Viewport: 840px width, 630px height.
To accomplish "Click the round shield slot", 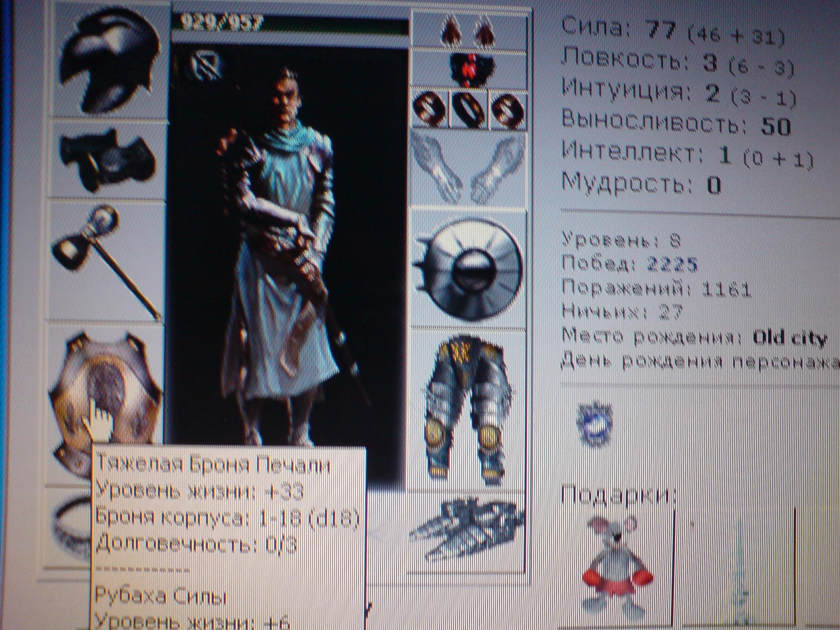I will pyautogui.click(x=468, y=269).
